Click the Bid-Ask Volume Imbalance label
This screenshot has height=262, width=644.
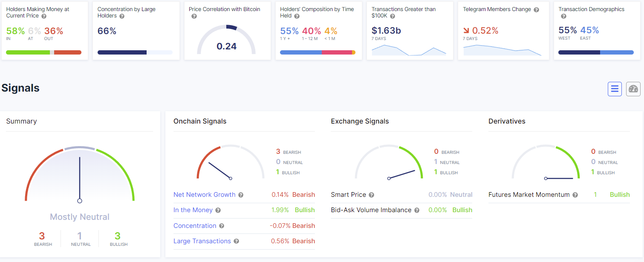(x=371, y=210)
